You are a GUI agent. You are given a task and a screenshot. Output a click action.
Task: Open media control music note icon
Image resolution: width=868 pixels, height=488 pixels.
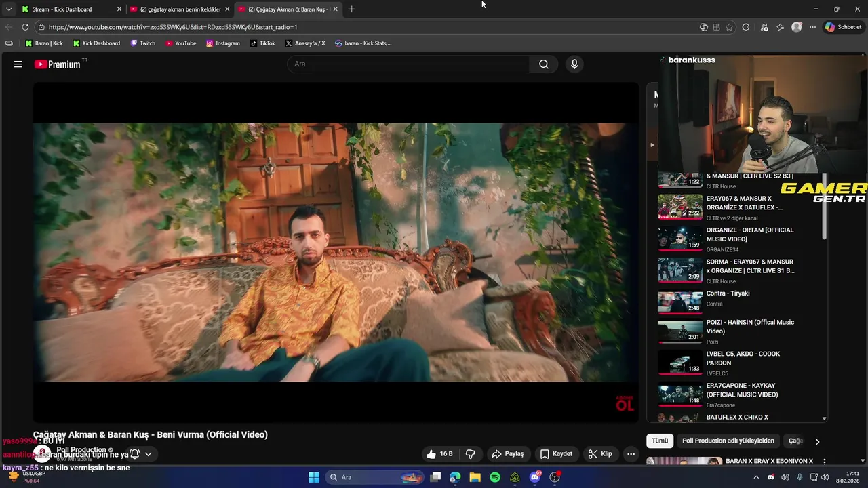(764, 27)
